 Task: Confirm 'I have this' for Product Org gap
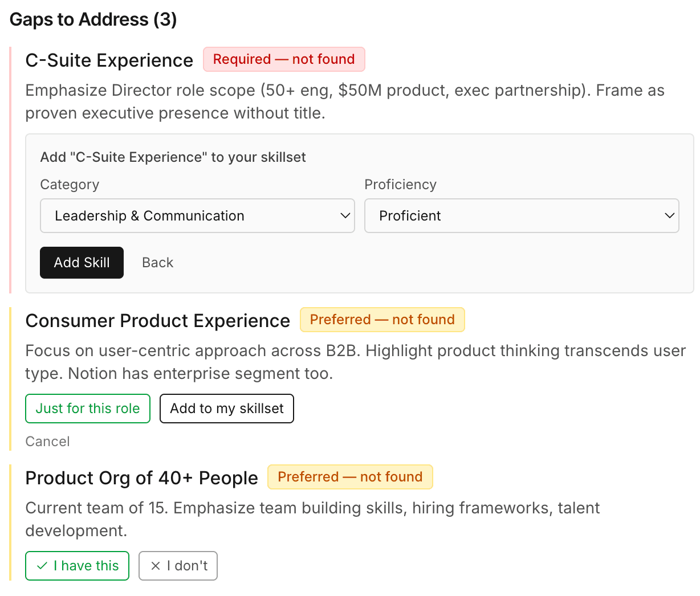point(77,566)
